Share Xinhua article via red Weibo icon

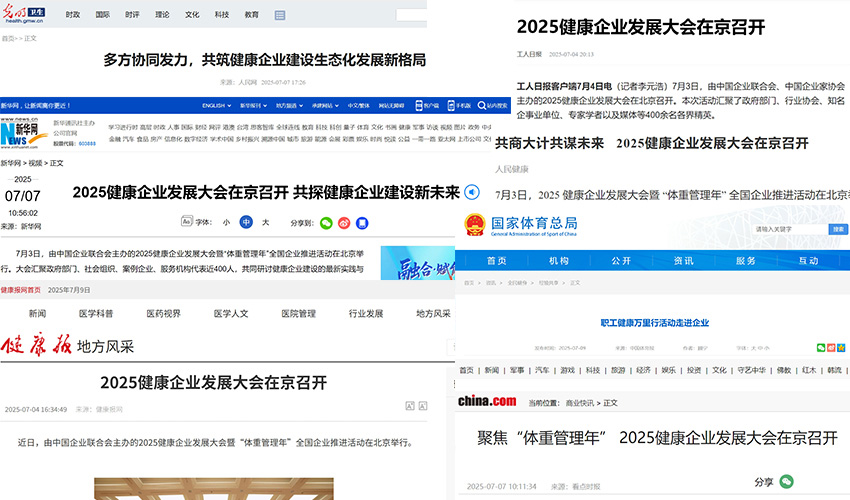[344, 222]
